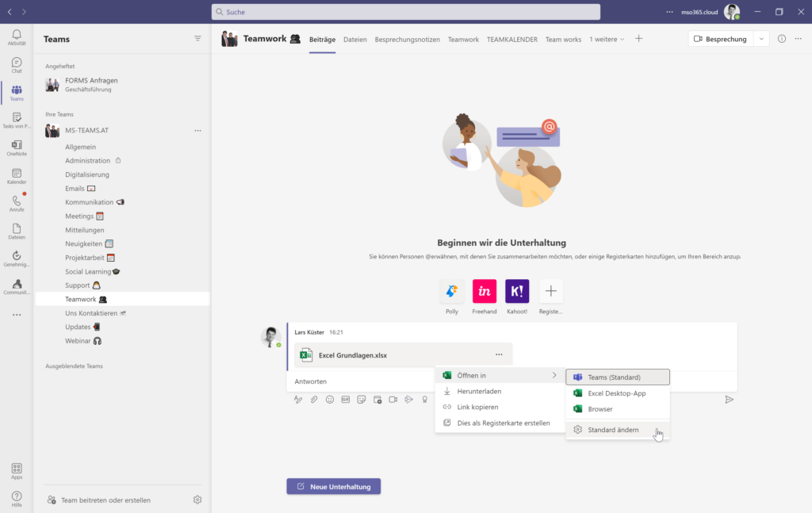Click the Format text icon in reply toolbar
Screen dimensions: 812x513
coord(298,400)
